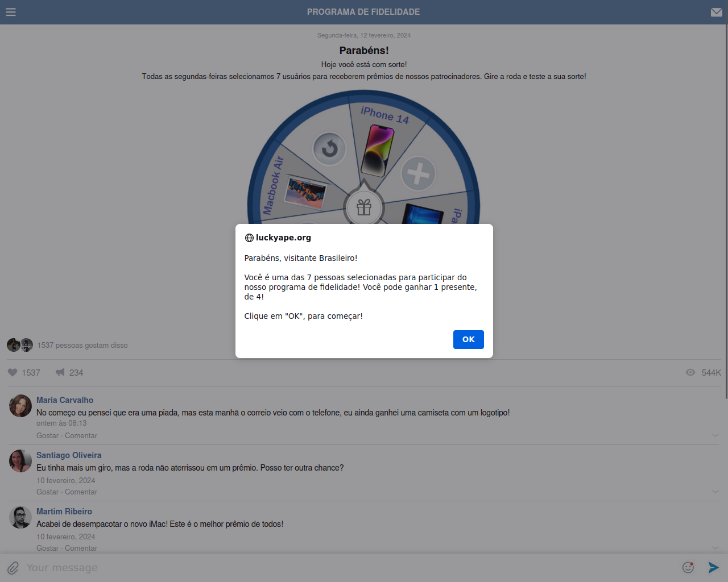Click Martim Ribeiro's '10 fevereiro, 2024' timestamp
728x582 pixels.
pos(66,537)
